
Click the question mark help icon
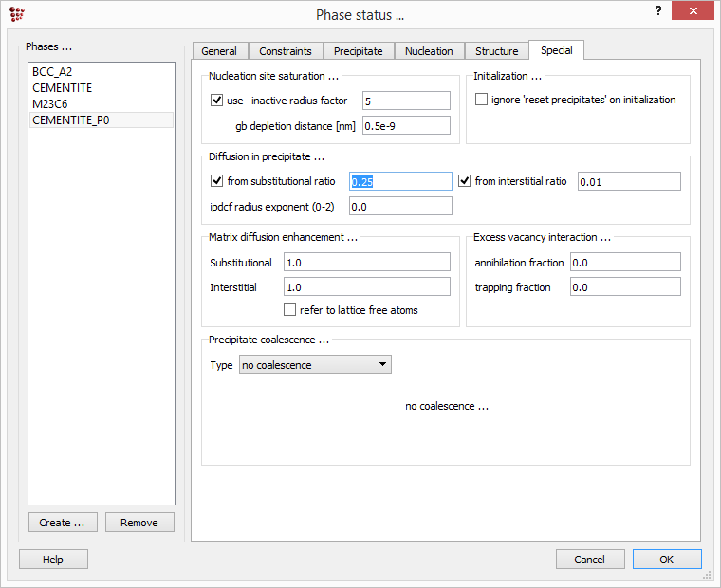click(x=658, y=10)
